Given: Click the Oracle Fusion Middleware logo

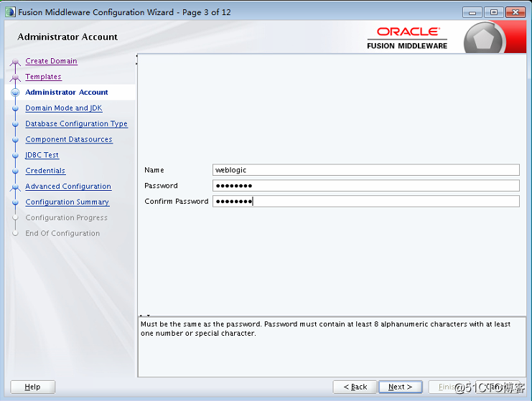Looking at the screenshot, I should tap(407, 38).
